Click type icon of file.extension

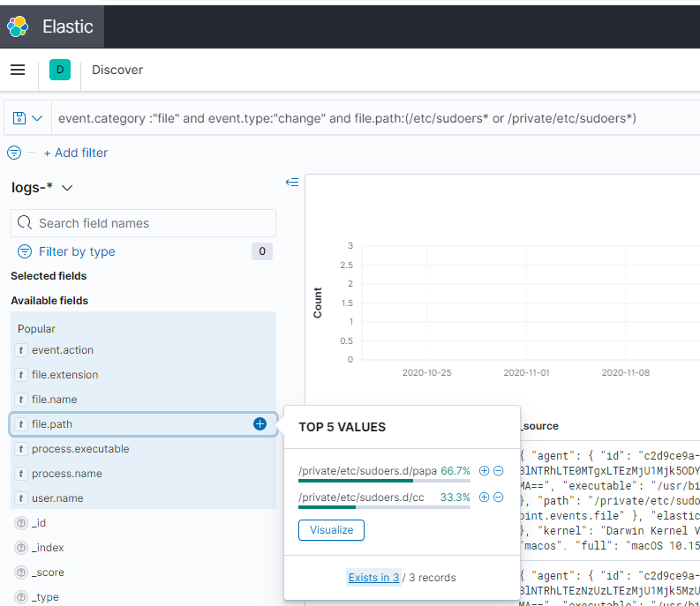[21, 374]
